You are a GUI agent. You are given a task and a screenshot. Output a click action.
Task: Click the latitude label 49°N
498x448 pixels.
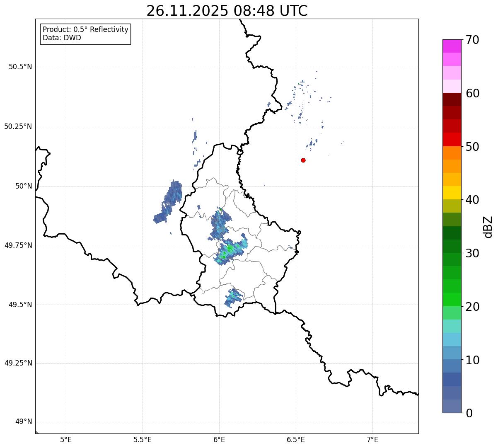[x=23, y=422]
